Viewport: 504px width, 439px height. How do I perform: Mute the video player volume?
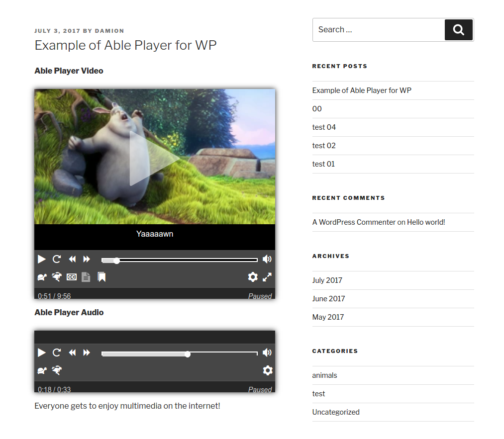[267, 259]
